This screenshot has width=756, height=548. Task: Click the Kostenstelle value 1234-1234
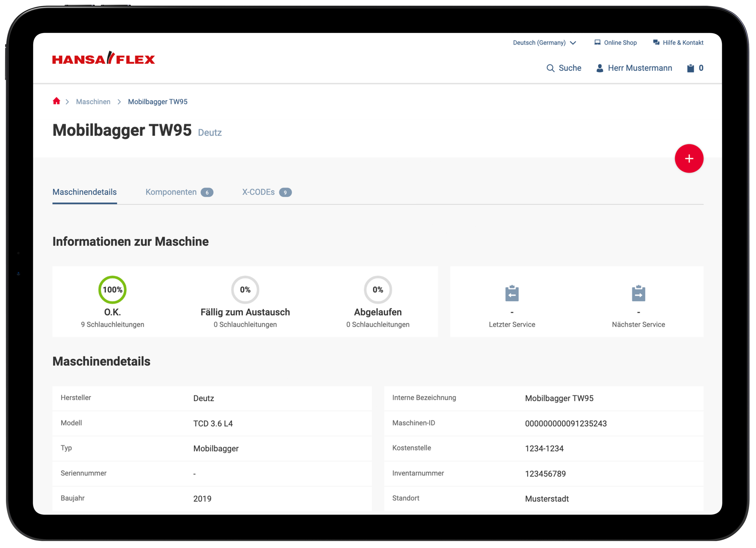(x=544, y=449)
